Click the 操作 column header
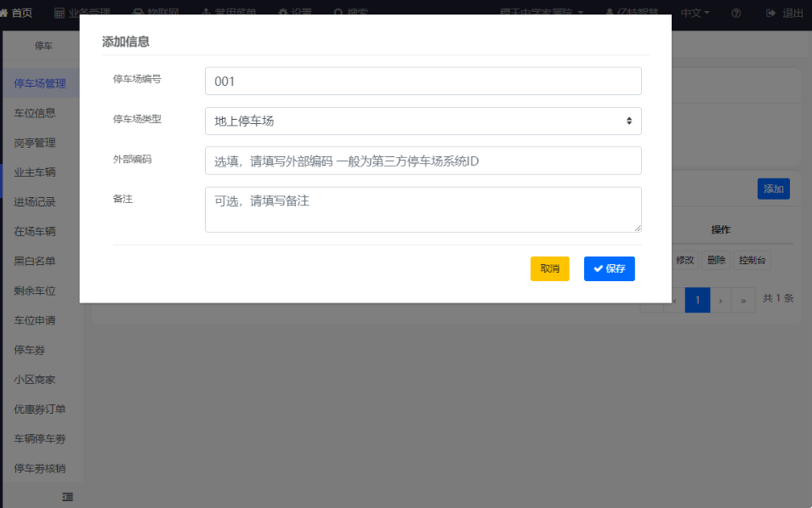The height and width of the screenshot is (508, 812). (x=720, y=229)
